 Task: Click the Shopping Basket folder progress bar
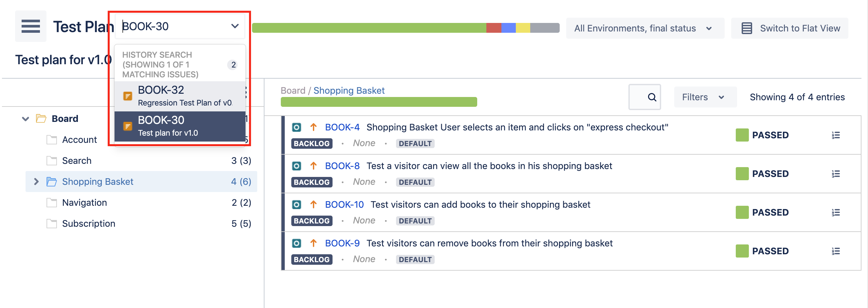pos(379,102)
